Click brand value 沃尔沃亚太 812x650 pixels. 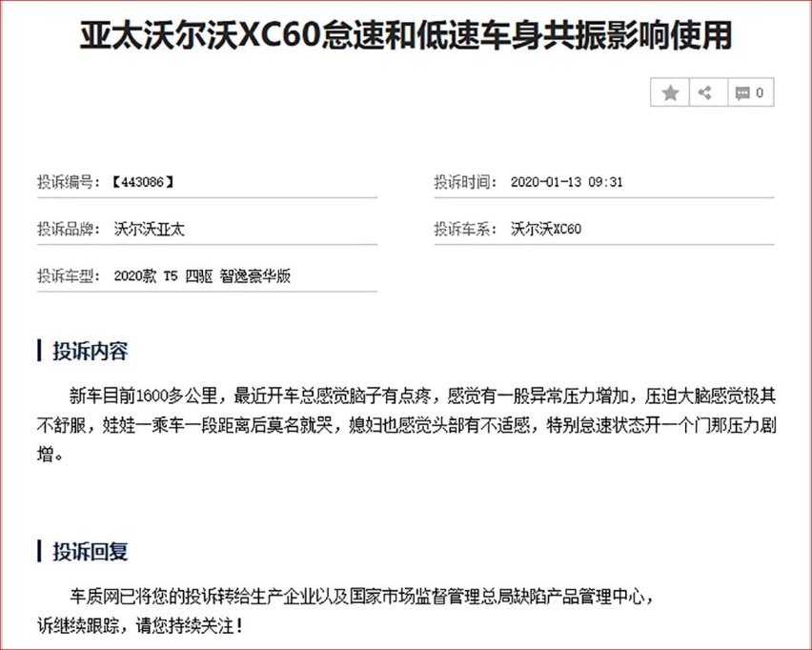click(149, 229)
